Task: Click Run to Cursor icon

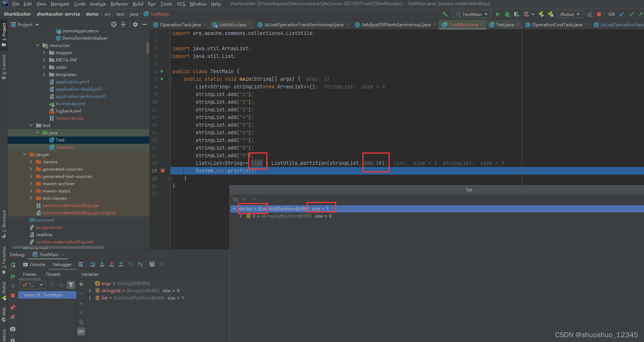Action: 140,264
